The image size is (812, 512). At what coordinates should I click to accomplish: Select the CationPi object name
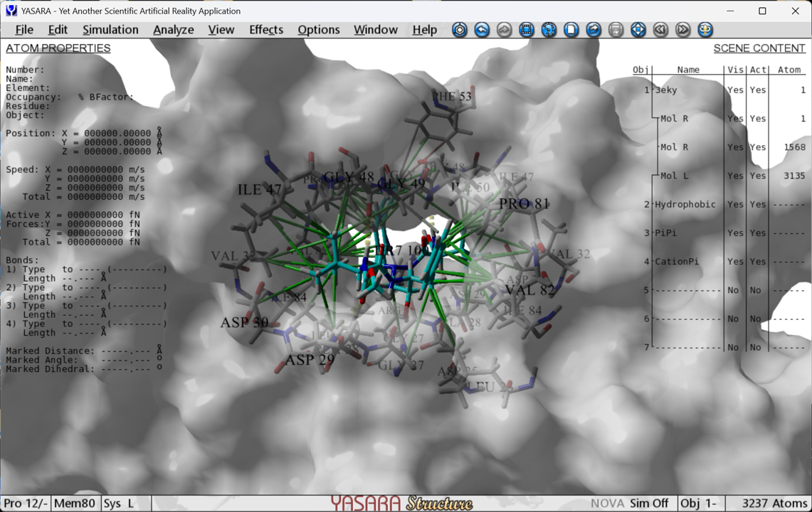[677, 262]
